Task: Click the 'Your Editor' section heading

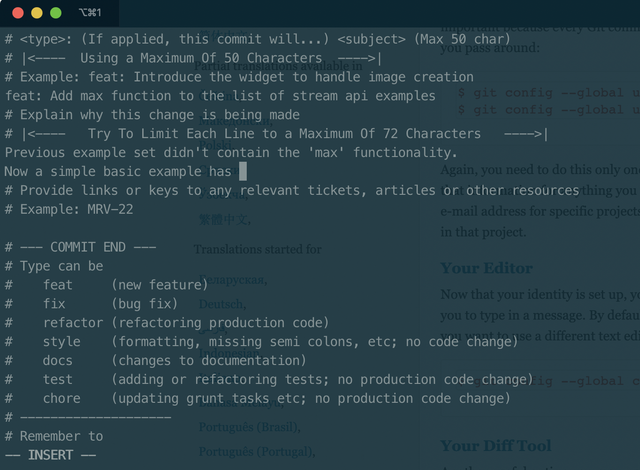Action: point(486,268)
